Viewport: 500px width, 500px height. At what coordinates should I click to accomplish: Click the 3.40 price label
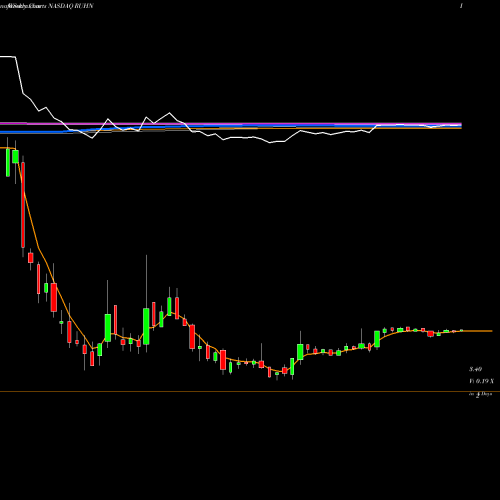[475, 369]
